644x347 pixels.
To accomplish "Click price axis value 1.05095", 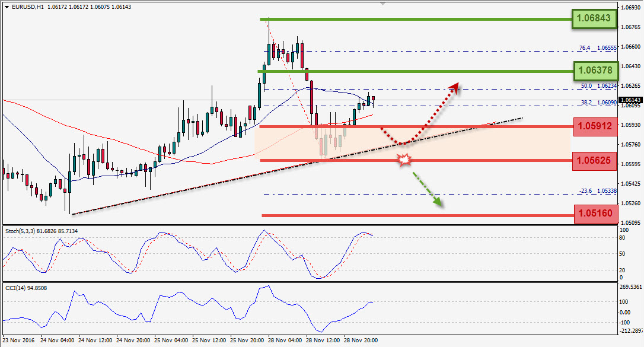I will [630, 223].
